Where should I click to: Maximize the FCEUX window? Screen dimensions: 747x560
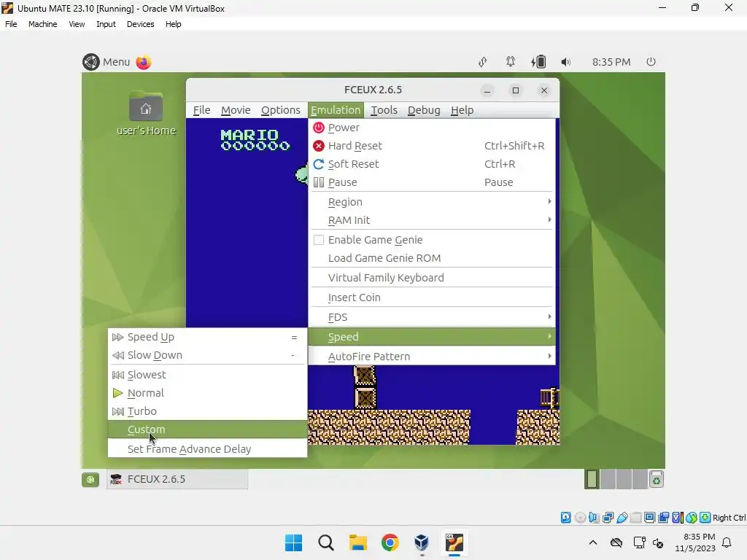pyautogui.click(x=516, y=90)
